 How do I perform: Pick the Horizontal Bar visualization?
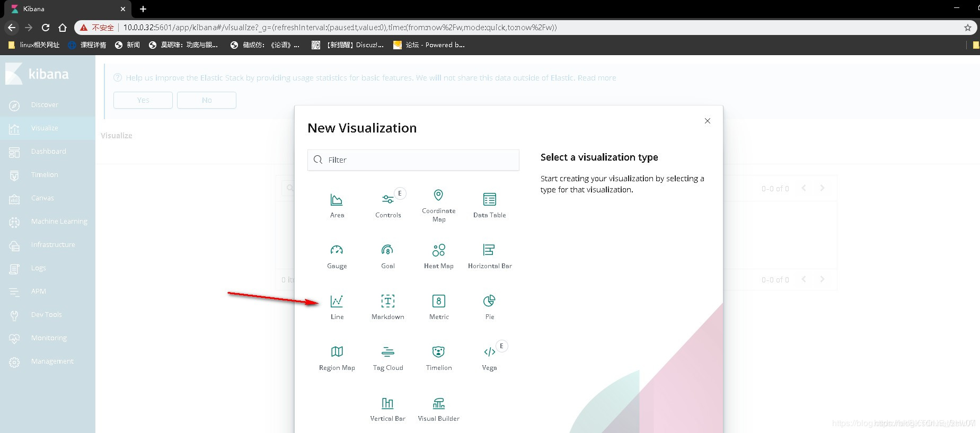[489, 257]
